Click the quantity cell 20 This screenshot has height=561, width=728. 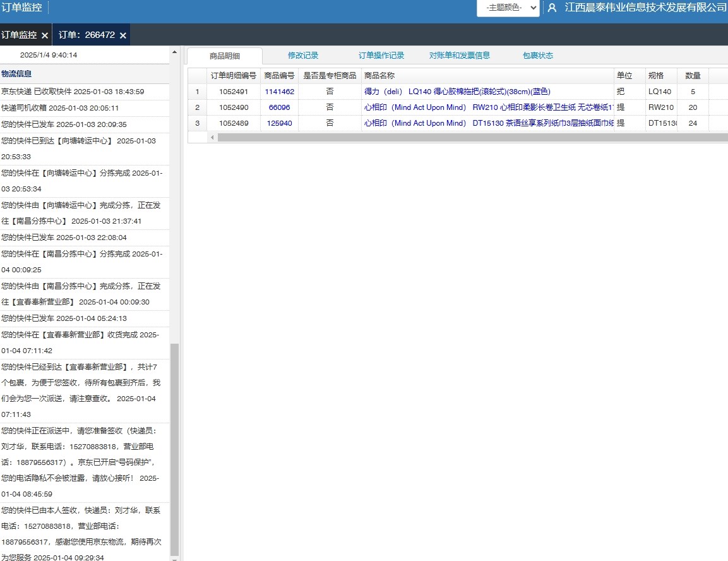[x=693, y=107]
